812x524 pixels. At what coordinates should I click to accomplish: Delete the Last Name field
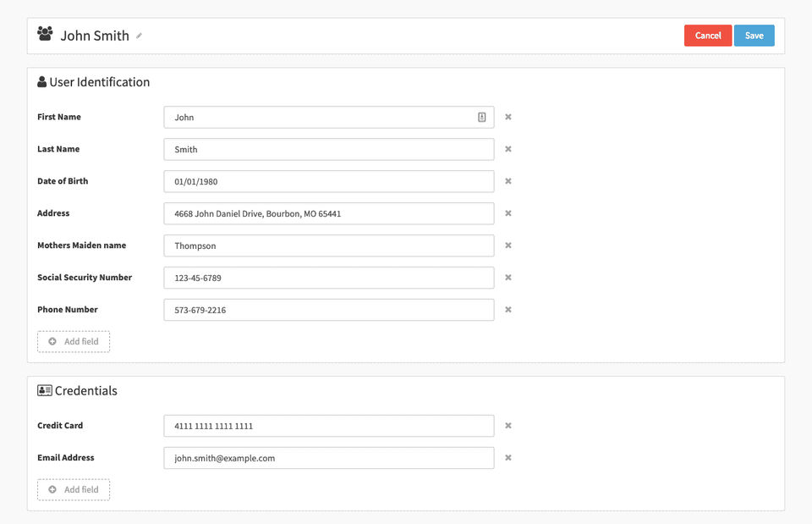[x=508, y=149]
